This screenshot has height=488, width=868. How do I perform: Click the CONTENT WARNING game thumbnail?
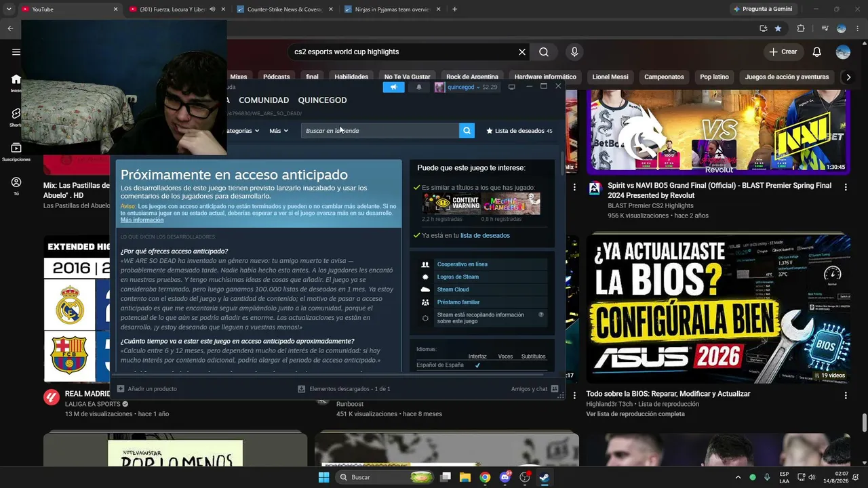click(x=452, y=203)
